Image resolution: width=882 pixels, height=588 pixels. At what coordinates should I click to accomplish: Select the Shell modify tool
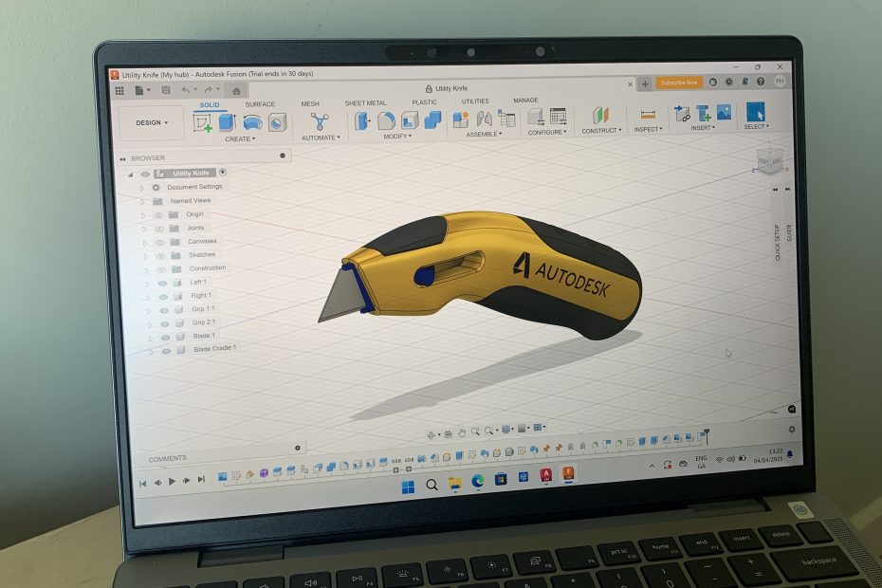(410, 119)
